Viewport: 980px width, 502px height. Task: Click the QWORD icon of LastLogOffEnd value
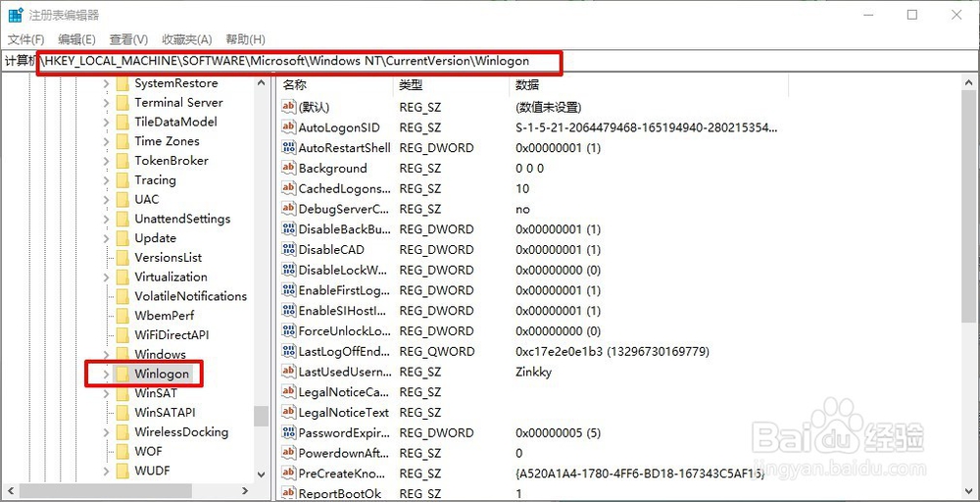288,351
